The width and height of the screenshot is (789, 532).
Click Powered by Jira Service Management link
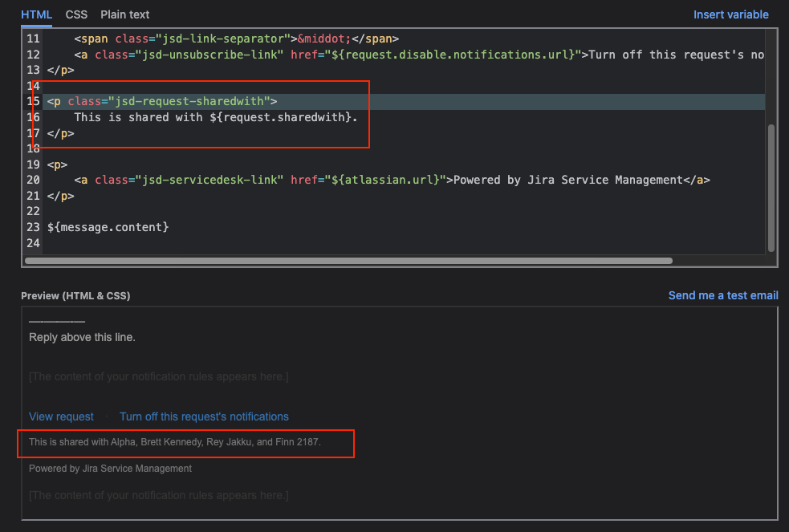pyautogui.click(x=110, y=469)
